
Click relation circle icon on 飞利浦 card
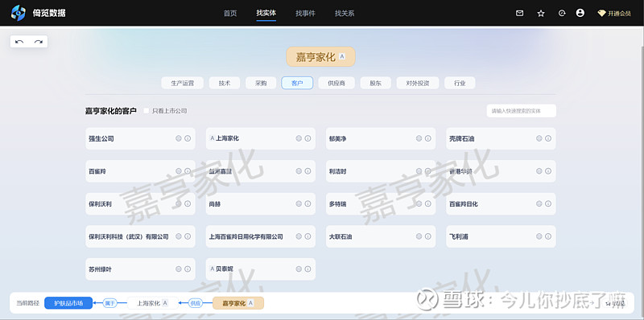(539, 236)
